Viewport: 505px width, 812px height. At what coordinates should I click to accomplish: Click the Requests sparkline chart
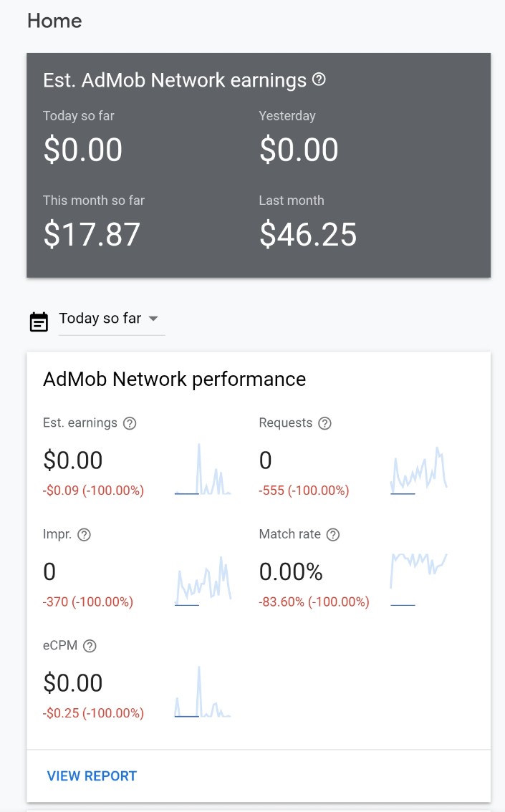tap(418, 471)
